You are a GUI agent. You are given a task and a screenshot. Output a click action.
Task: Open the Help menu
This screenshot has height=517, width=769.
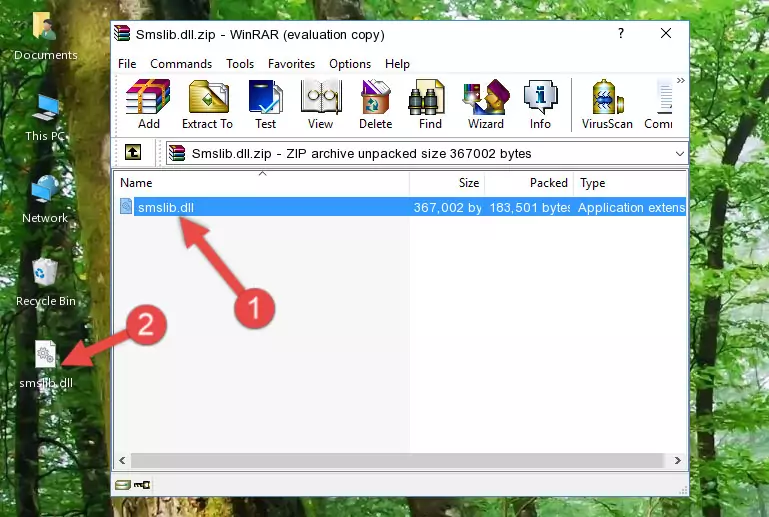[397, 64]
